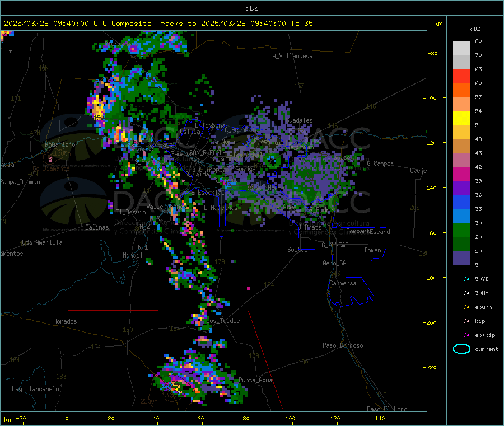Click the Agua_Toro map label
The height and width of the screenshot is (426, 504).
pyautogui.click(x=60, y=144)
